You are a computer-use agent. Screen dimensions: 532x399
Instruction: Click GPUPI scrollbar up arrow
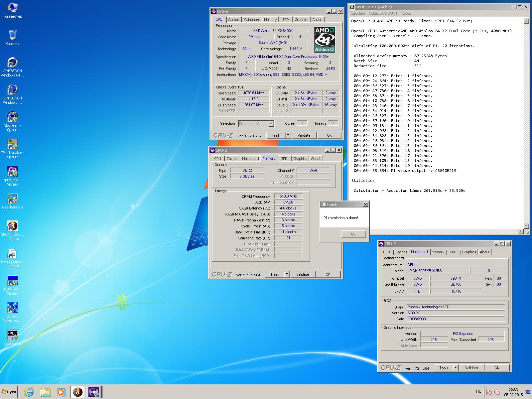click(x=526, y=21)
